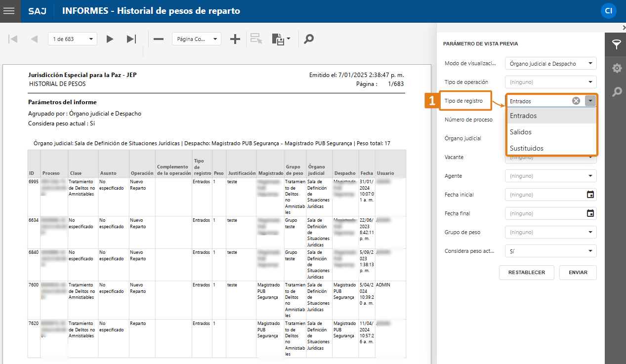Collapse the Tipo de registro dropdown arrow
Image resolution: width=626 pixels, height=364 pixels.
(590, 101)
